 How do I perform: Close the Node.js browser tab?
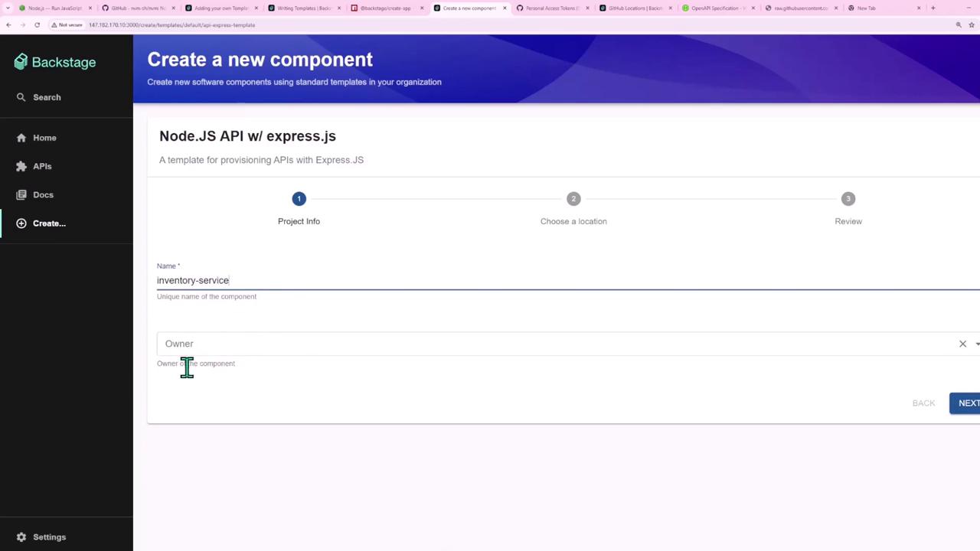(x=90, y=8)
